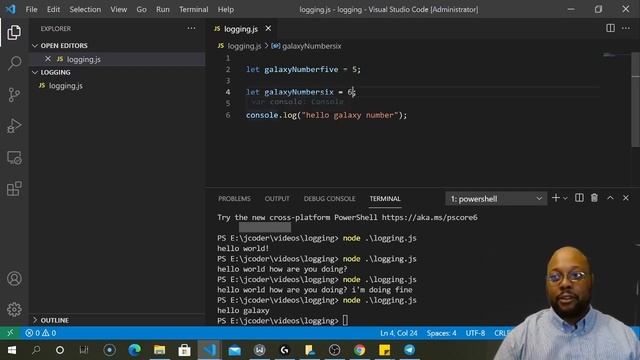Close the terminal panel
The width and height of the screenshot is (640, 360).
click(x=626, y=198)
